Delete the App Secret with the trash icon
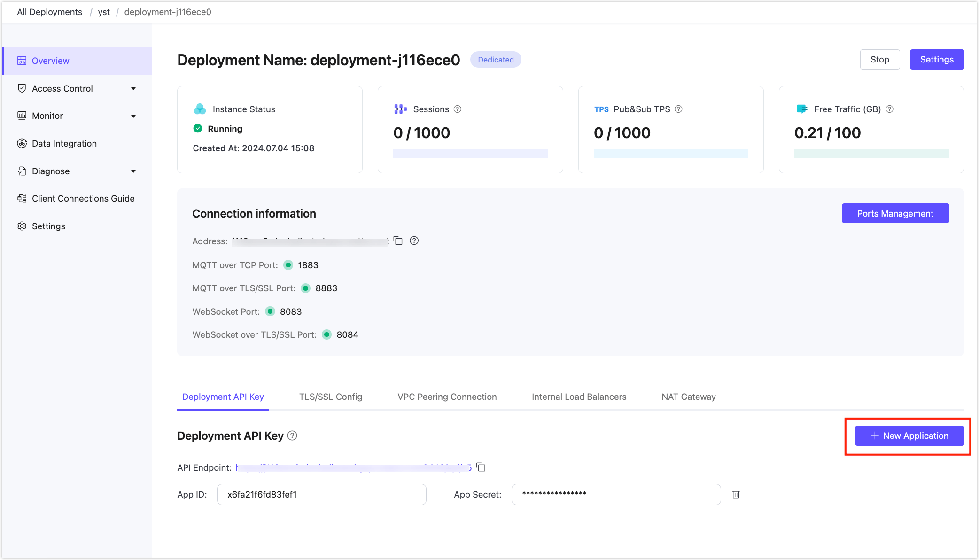 click(736, 494)
